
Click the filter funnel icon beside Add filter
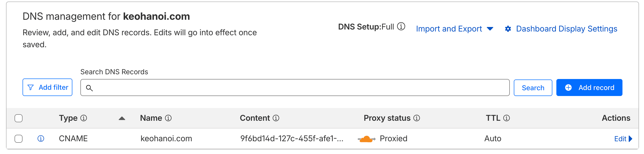pyautogui.click(x=31, y=87)
